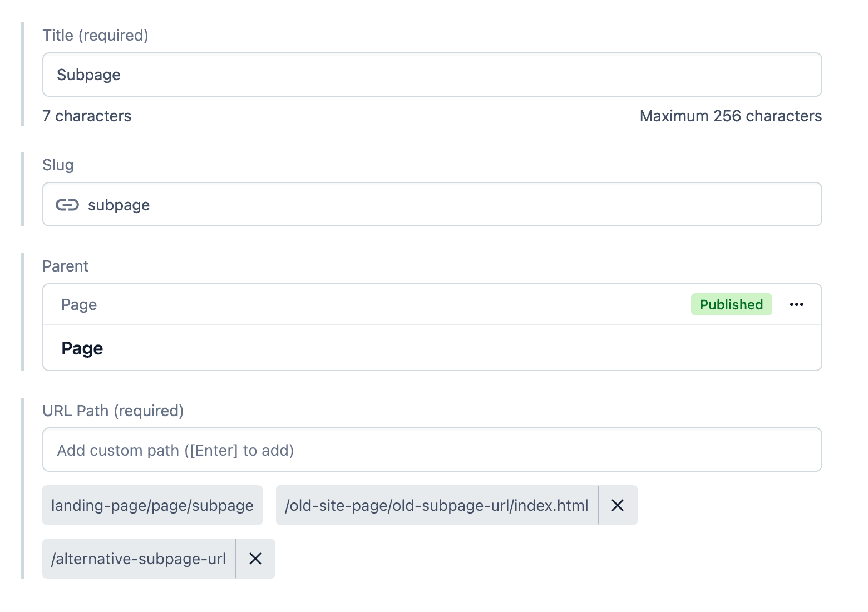Remove the /old-site-page/old-subpage-url/index.html path

(618, 505)
